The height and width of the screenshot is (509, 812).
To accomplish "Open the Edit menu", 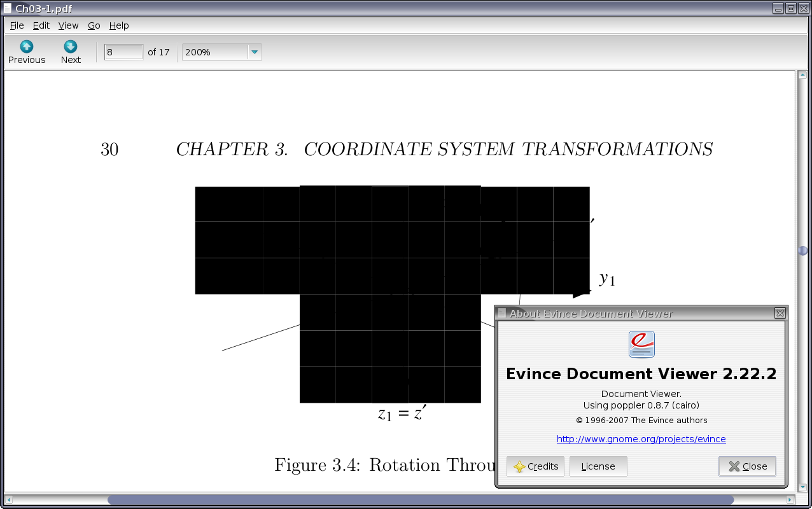I will [x=41, y=25].
